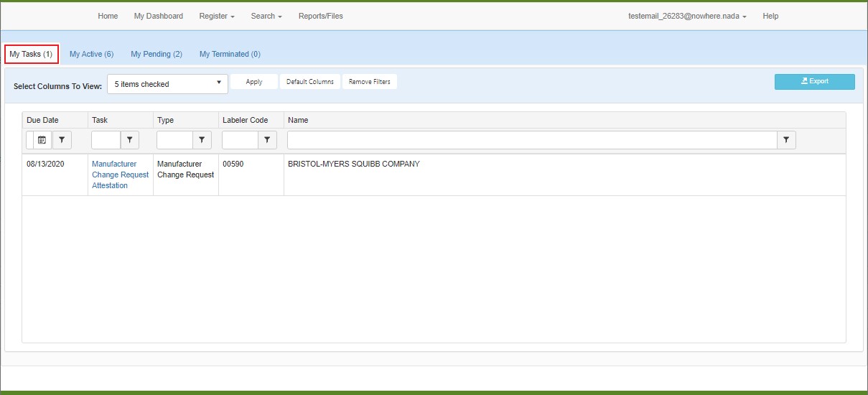Switch to the My Terminated (0) tab

(x=230, y=54)
